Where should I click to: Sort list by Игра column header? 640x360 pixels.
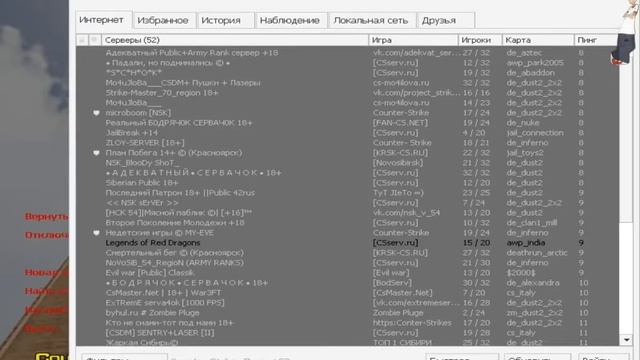(413, 40)
